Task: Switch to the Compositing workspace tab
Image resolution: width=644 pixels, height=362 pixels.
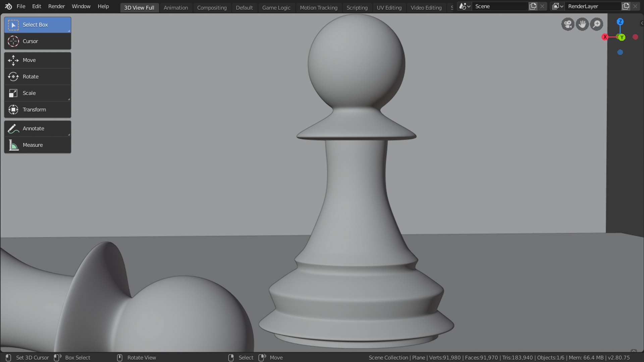Action: (212, 8)
